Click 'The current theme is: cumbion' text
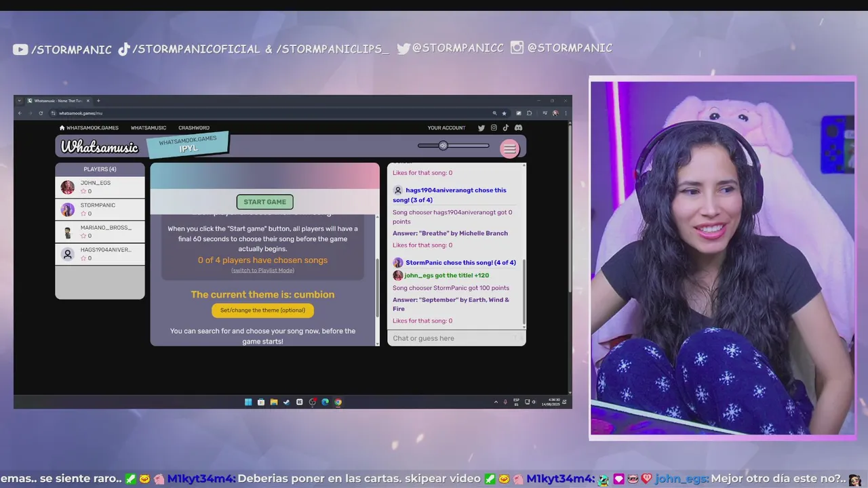The width and height of the screenshot is (868, 488). point(262,295)
